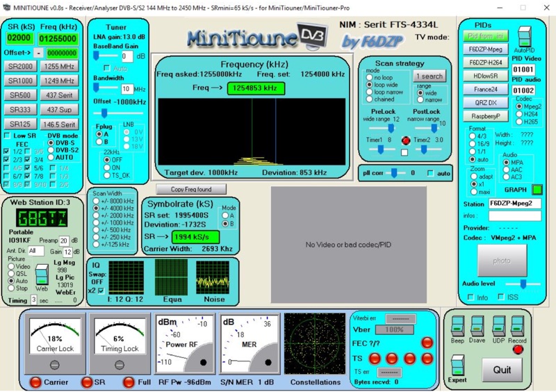Click the Quit button
The width and height of the screenshot is (556, 392).
coord(502,370)
